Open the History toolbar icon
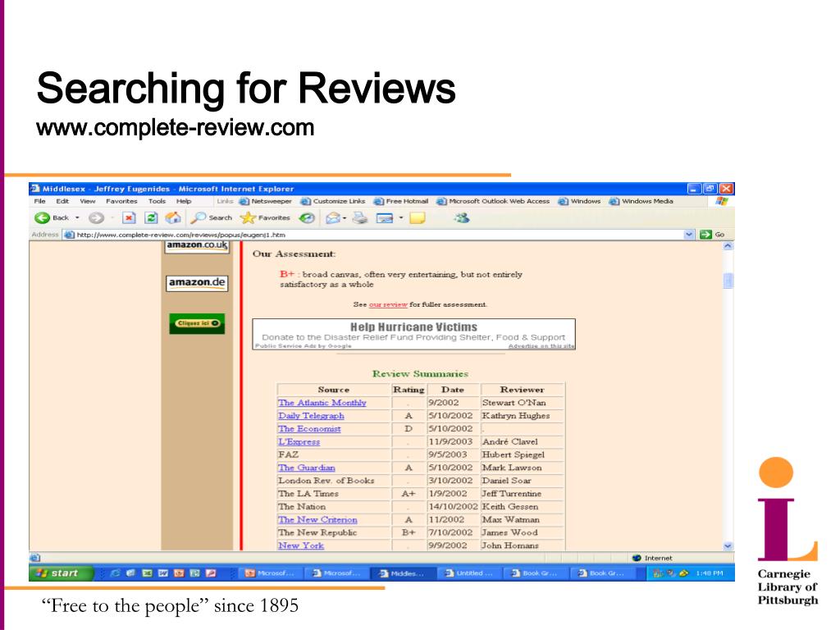Viewport: 840px width, 630px height. coord(307,217)
